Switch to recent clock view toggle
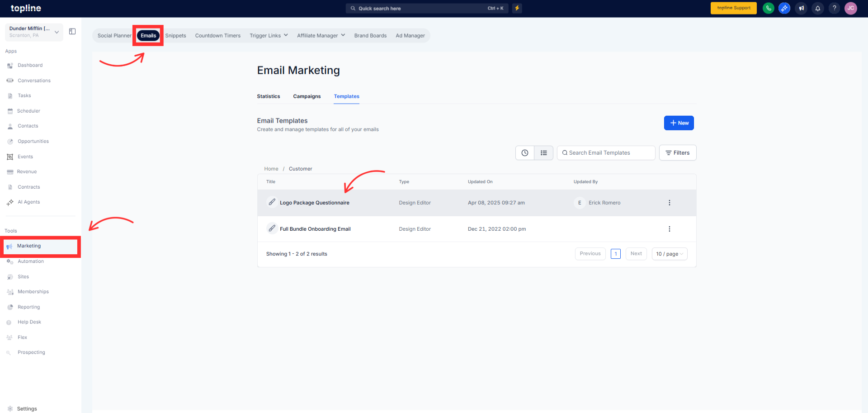Viewport: 868px width, 413px height. coord(524,153)
